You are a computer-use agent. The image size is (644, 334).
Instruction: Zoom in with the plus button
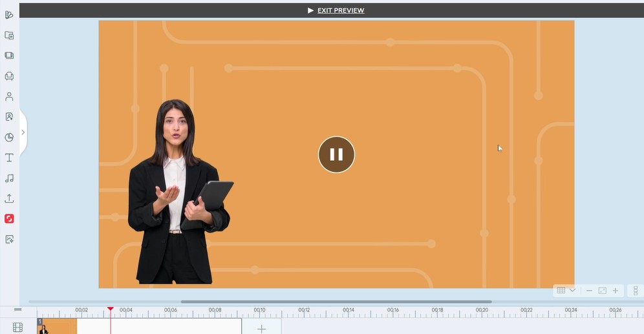pyautogui.click(x=616, y=291)
